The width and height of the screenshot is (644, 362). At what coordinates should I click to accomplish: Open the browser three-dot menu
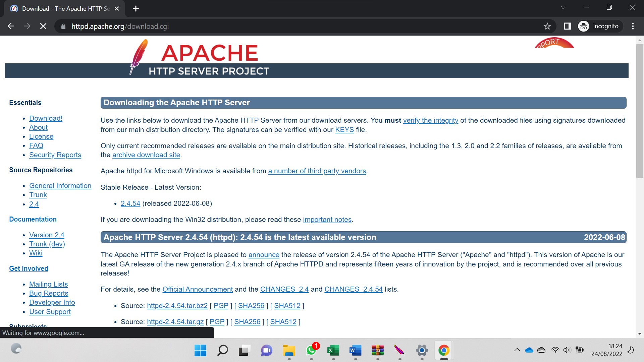[633, 26]
